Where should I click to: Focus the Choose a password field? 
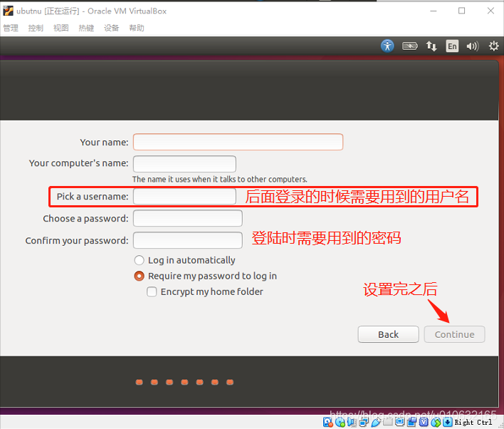pyautogui.click(x=188, y=219)
